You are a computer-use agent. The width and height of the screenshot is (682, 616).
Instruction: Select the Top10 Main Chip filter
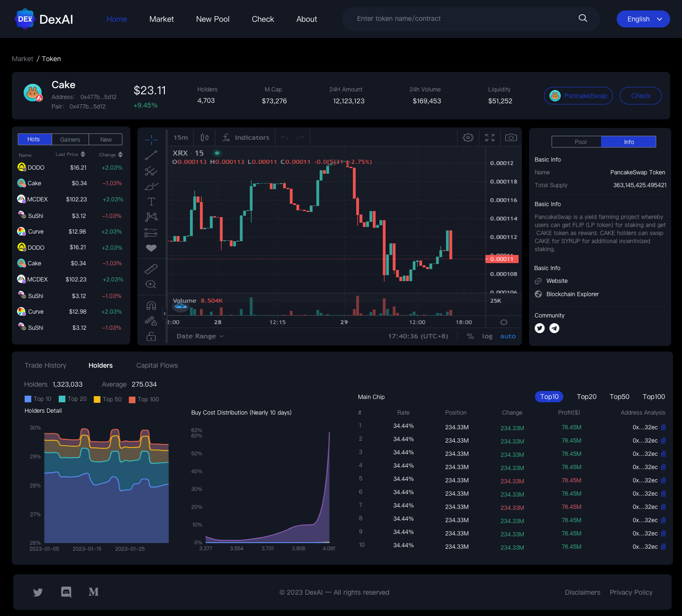coord(549,397)
